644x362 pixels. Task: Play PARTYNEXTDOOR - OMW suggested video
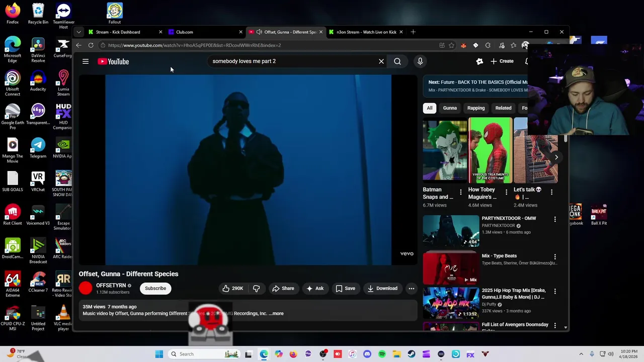tap(451, 231)
